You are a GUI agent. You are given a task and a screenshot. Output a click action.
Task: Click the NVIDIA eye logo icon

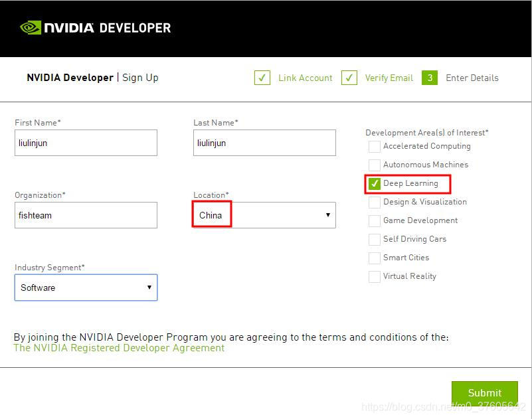tap(31, 28)
